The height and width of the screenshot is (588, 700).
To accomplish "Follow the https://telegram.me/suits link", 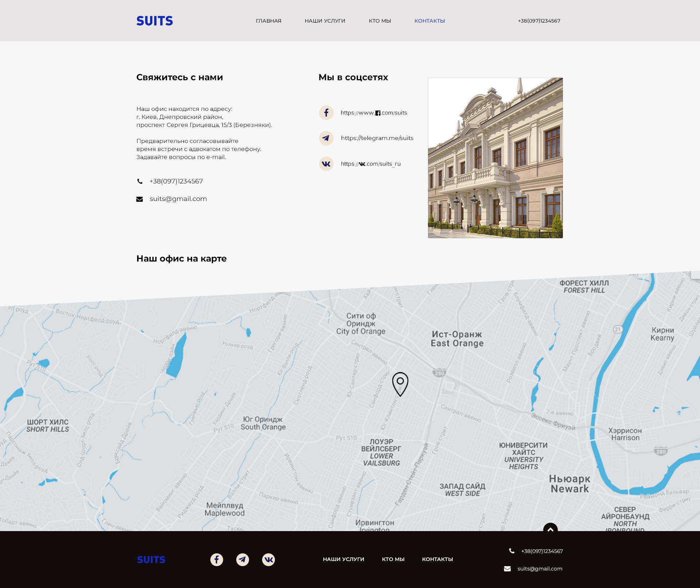I will pyautogui.click(x=377, y=138).
